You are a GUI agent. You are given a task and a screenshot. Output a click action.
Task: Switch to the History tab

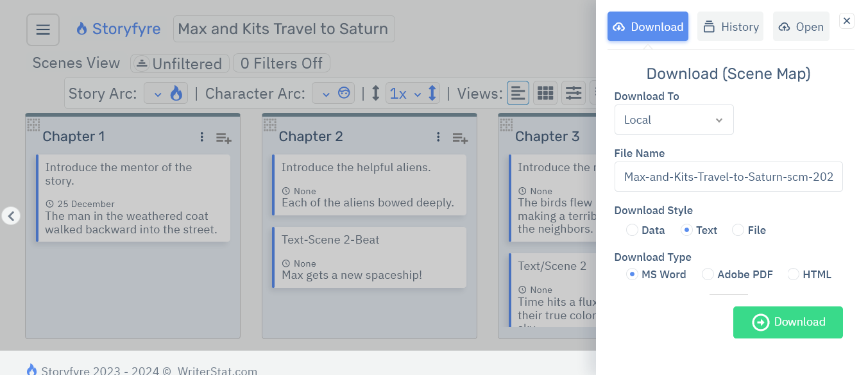click(730, 27)
